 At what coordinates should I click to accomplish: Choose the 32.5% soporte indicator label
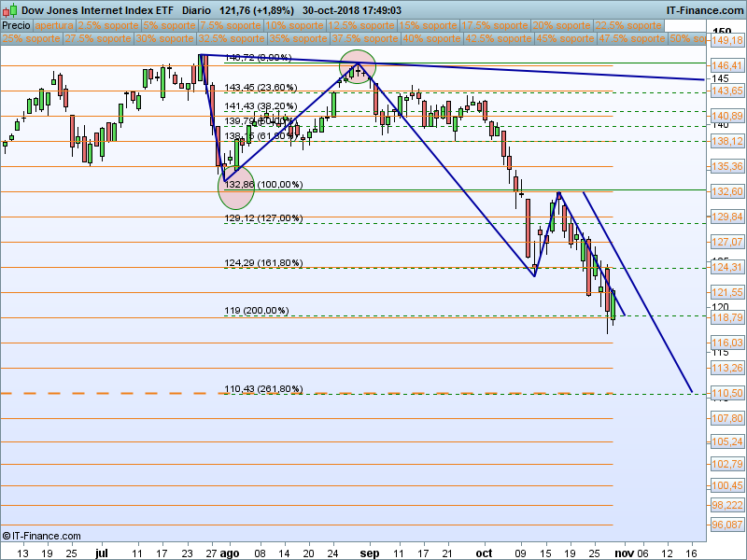[231, 38]
